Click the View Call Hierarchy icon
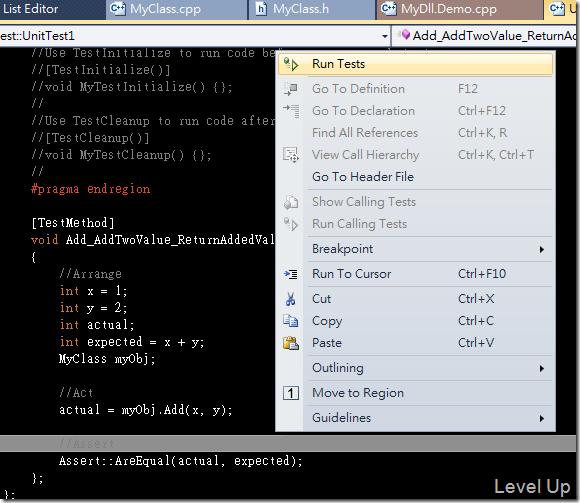The image size is (580, 503). (291, 155)
